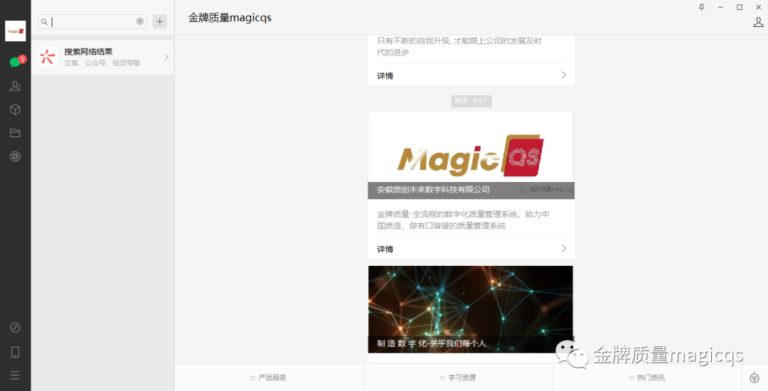The width and height of the screenshot is (768, 391).
Task: Open the hamburger menu at sidebar bottom
Action: coord(15,375)
